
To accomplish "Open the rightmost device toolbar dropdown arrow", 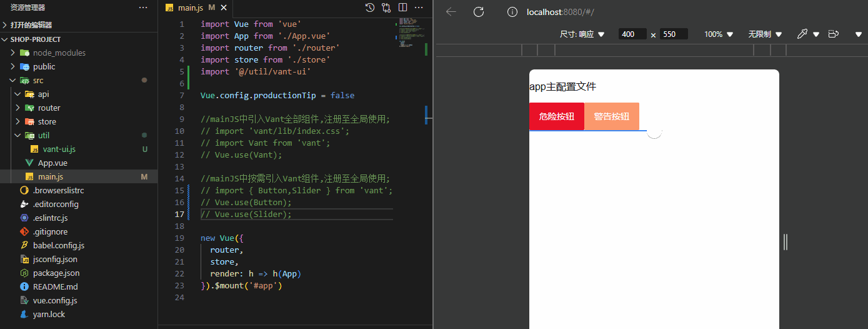I will coord(859,34).
